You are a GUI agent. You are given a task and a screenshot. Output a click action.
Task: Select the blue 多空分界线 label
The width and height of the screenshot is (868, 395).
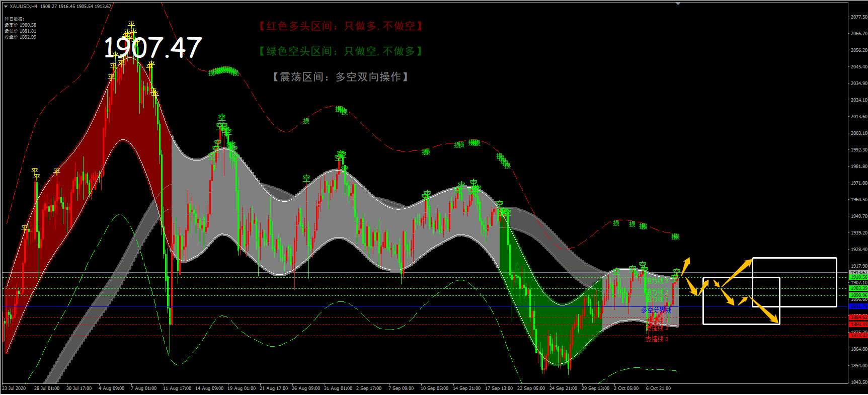[656, 310]
